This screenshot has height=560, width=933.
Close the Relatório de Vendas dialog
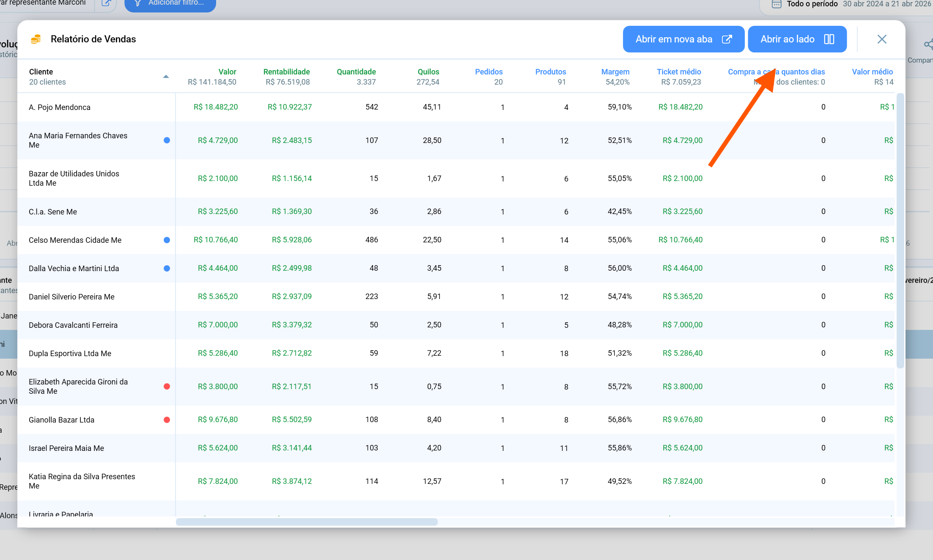pyautogui.click(x=882, y=39)
